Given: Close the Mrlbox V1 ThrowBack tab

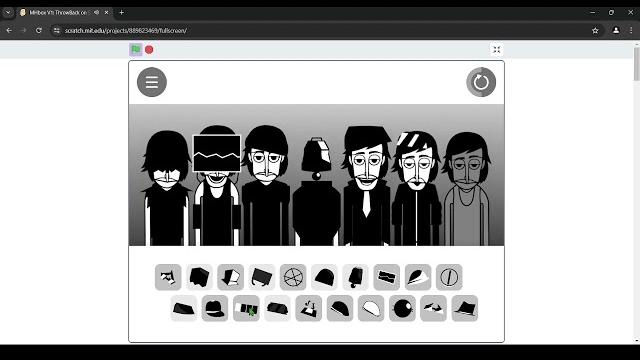Looking at the screenshot, I should click(107, 13).
